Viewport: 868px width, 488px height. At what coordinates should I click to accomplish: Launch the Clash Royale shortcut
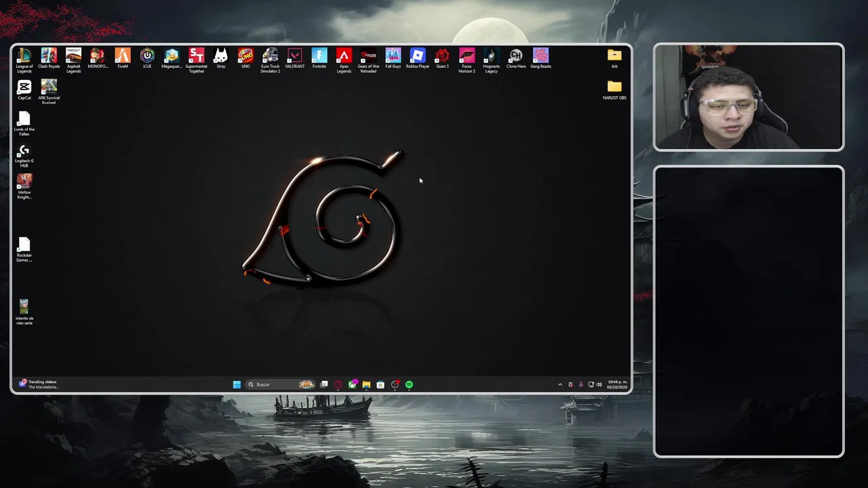(x=49, y=58)
